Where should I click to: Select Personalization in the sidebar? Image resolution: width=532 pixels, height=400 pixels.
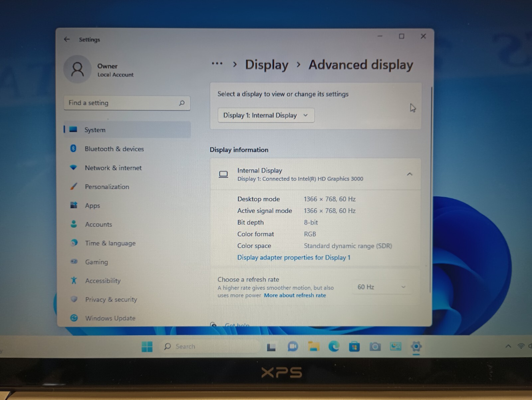127,187
